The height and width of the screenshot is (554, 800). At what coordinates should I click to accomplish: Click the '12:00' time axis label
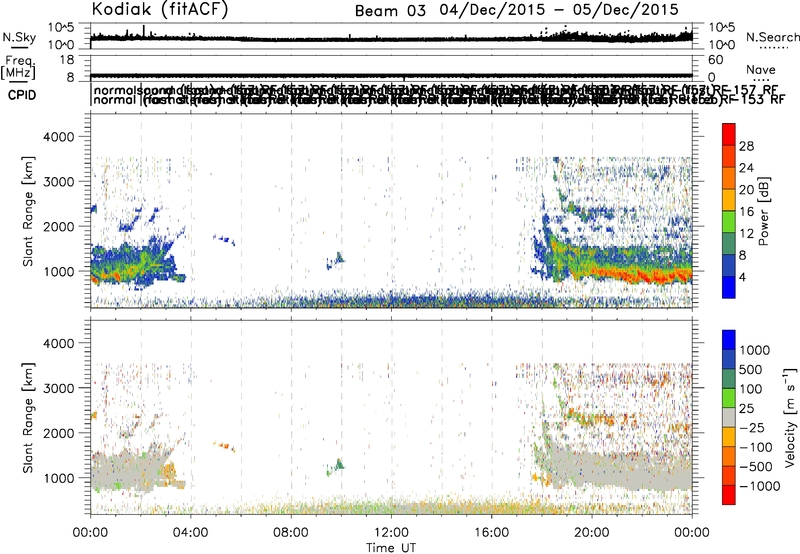click(x=391, y=532)
